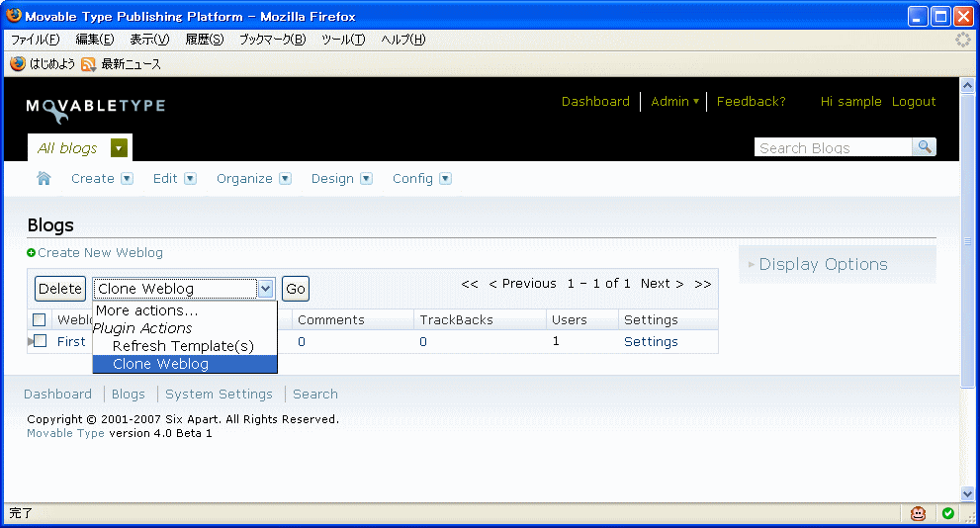Click the Next > pagination link
980x528 pixels.
(662, 284)
